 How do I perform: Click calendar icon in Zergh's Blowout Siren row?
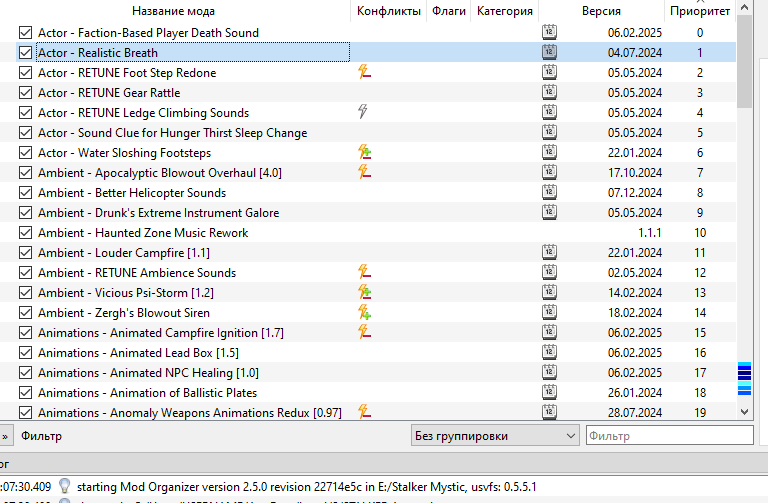click(549, 312)
